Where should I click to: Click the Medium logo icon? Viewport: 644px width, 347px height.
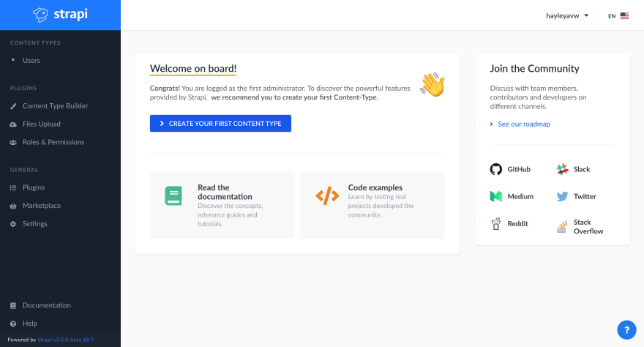point(495,196)
